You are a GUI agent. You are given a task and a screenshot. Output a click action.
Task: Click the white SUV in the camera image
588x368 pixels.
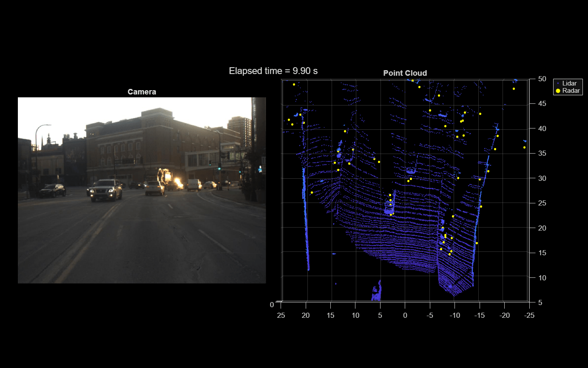pyautogui.click(x=103, y=190)
